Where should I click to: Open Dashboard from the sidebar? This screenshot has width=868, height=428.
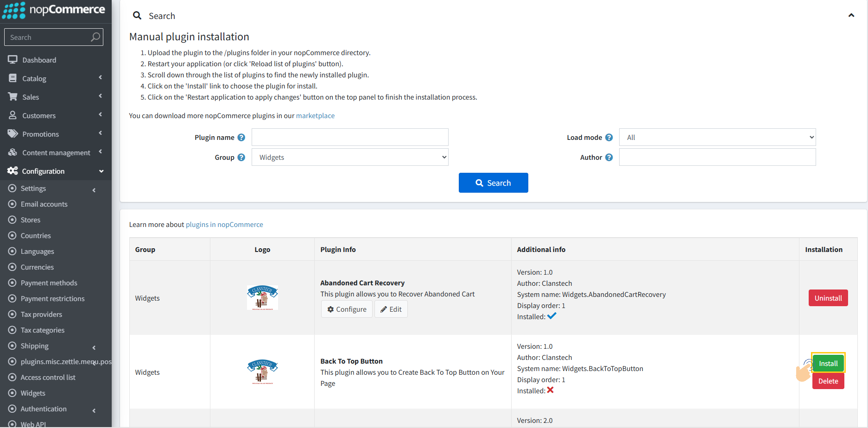[39, 60]
